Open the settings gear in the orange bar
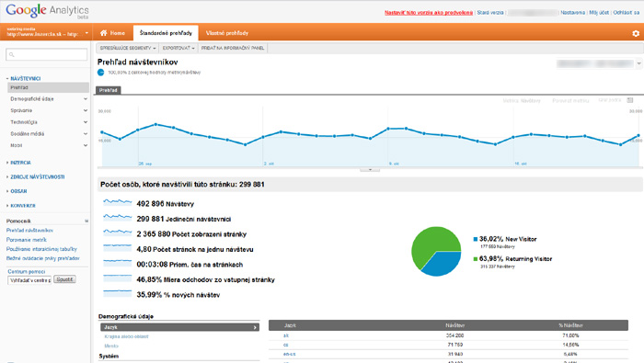Screen dimensions: 644x363 coord(636,33)
